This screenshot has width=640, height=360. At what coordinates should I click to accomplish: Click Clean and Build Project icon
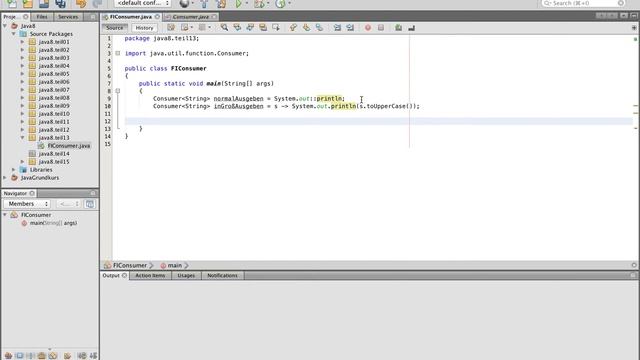221,3
